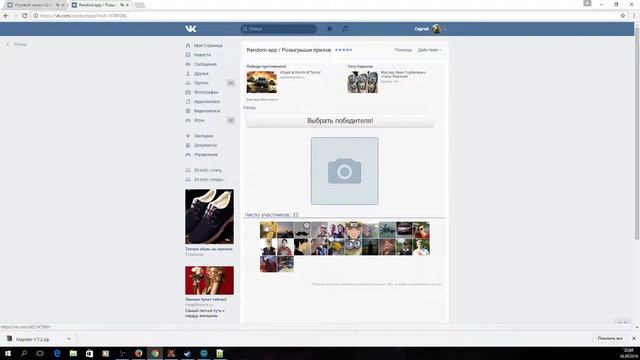Click the VK logo in the header
The image size is (640, 360).
[191, 29]
